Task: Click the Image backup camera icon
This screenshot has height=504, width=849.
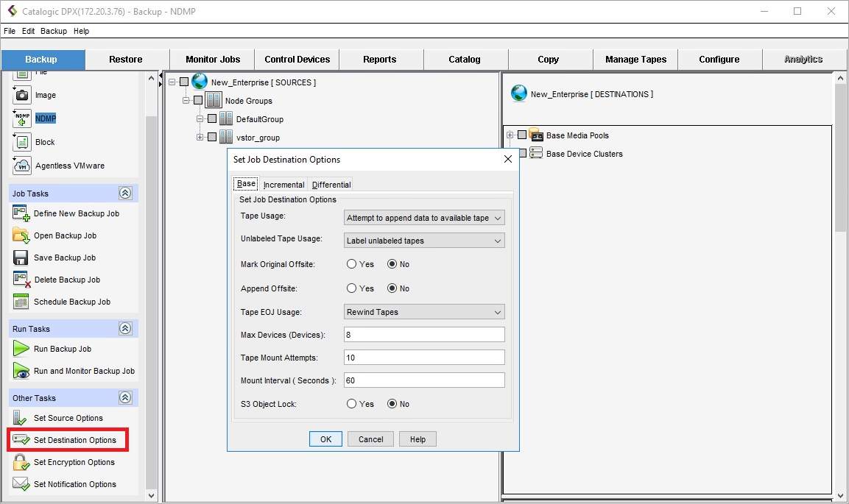Action: tap(22, 95)
